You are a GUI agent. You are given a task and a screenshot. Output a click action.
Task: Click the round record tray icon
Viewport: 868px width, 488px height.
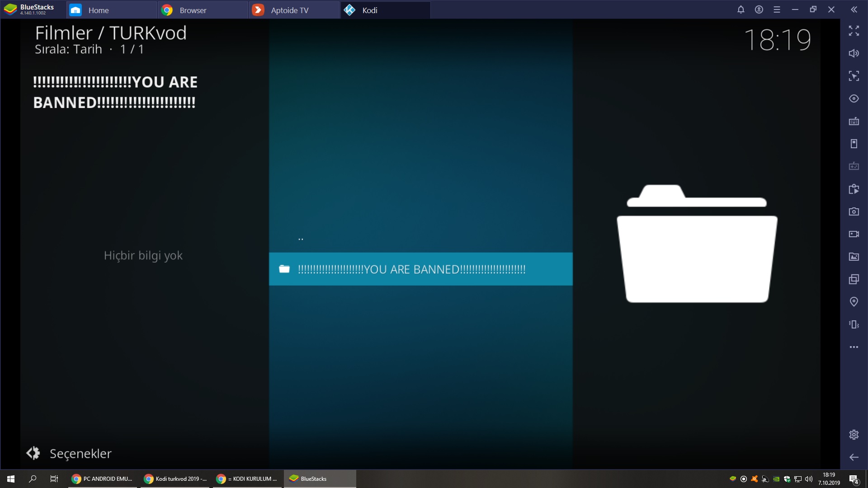[x=744, y=479]
